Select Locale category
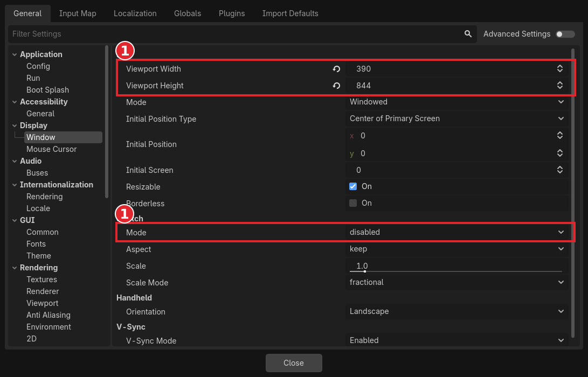588x377 pixels. pyautogui.click(x=38, y=208)
